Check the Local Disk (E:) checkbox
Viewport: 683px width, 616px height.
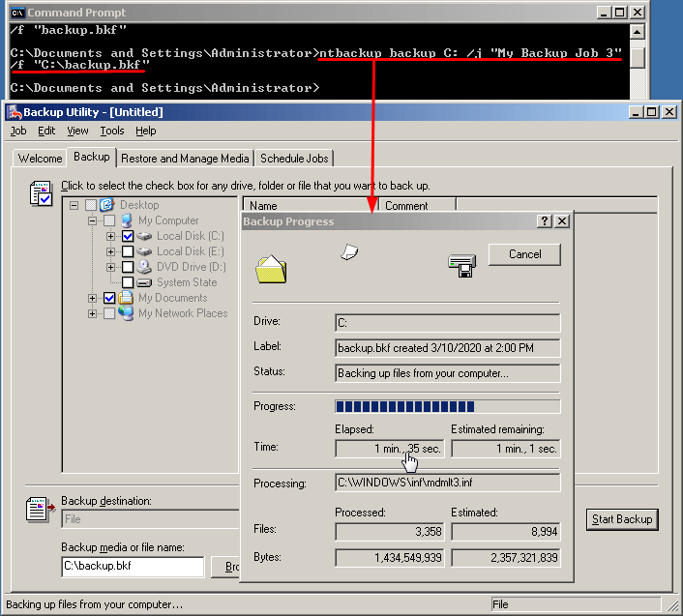[128, 251]
